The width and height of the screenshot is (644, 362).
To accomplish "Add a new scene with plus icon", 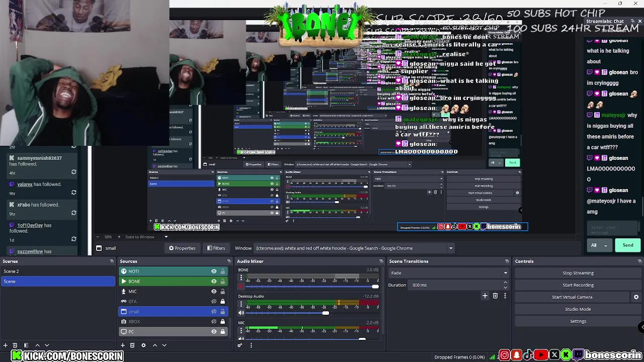I will click(x=5, y=345).
